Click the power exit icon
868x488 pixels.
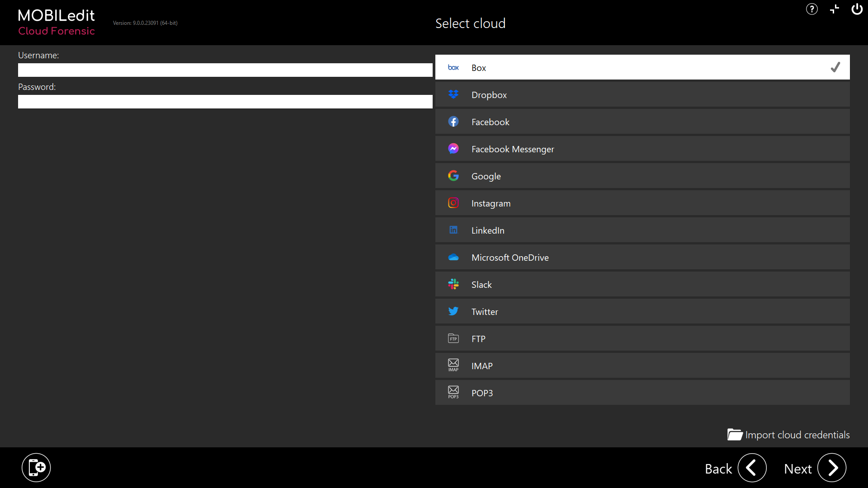click(x=857, y=9)
